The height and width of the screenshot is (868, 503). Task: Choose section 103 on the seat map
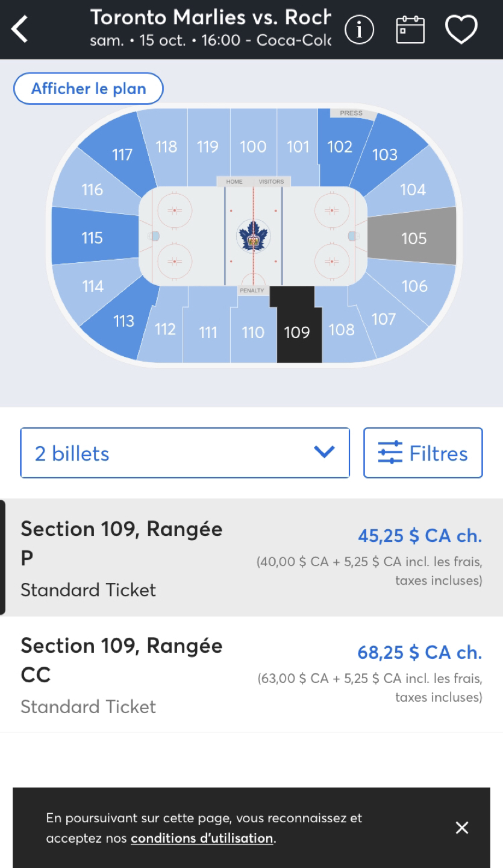pyautogui.click(x=385, y=154)
